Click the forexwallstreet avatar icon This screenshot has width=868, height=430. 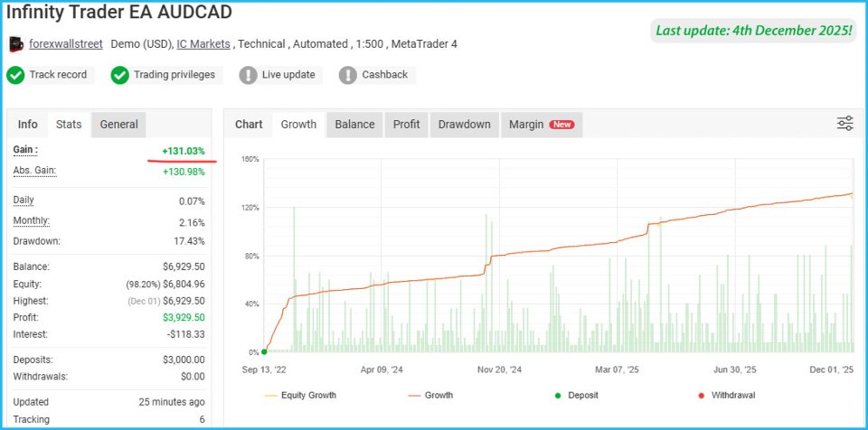[15, 43]
